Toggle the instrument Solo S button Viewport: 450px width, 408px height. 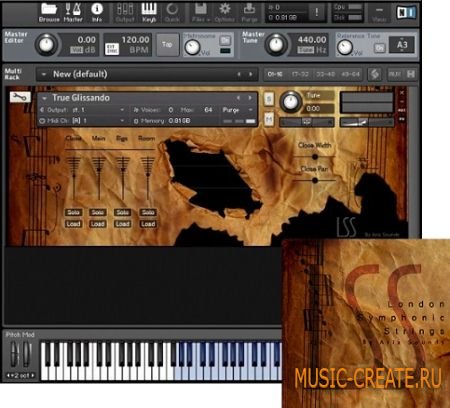click(x=269, y=99)
